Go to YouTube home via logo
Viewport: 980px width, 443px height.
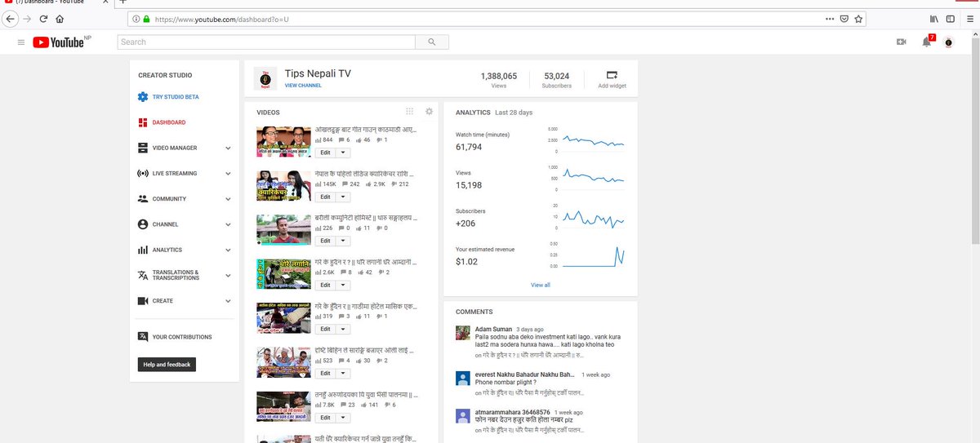pyautogui.click(x=60, y=42)
